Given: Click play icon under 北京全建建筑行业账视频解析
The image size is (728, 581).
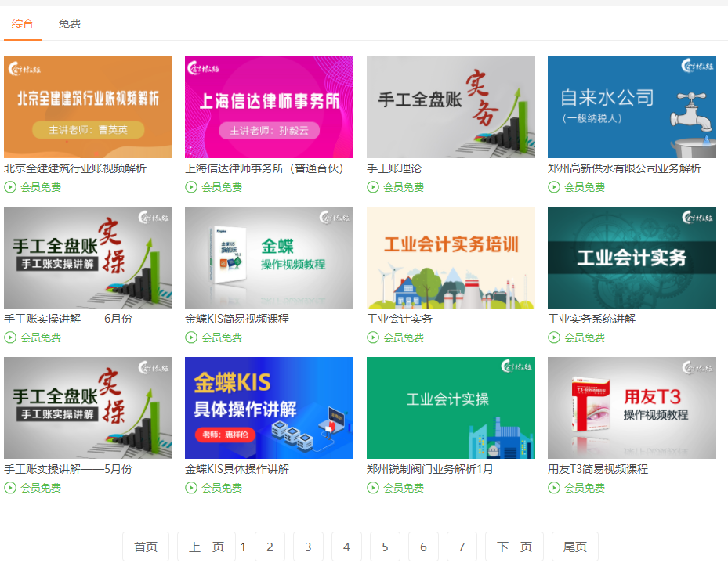Looking at the screenshot, I should click(10, 187).
